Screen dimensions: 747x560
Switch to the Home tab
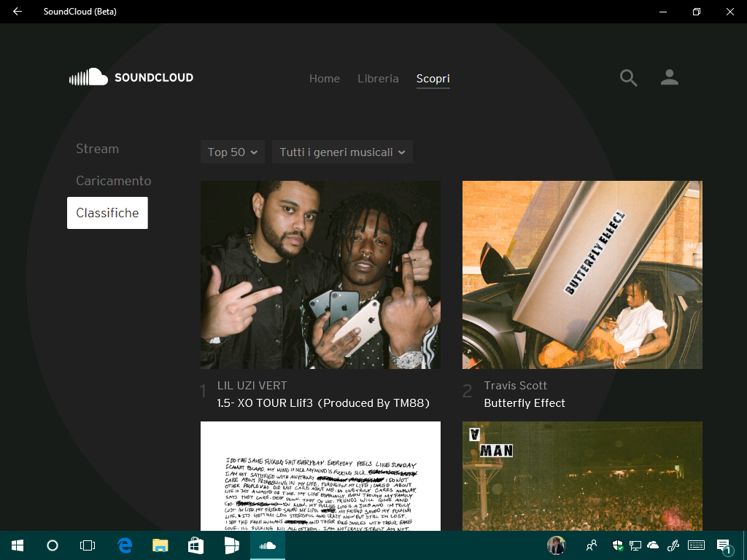325,79
